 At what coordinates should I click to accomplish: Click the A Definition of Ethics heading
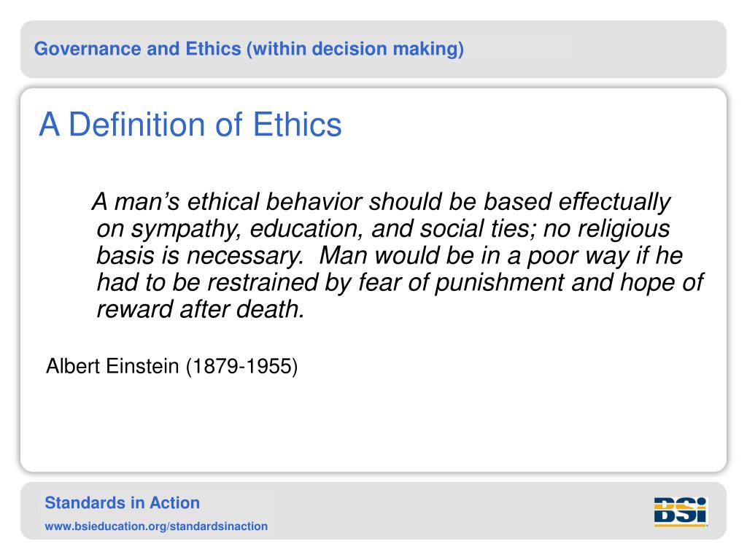pyautogui.click(x=190, y=125)
